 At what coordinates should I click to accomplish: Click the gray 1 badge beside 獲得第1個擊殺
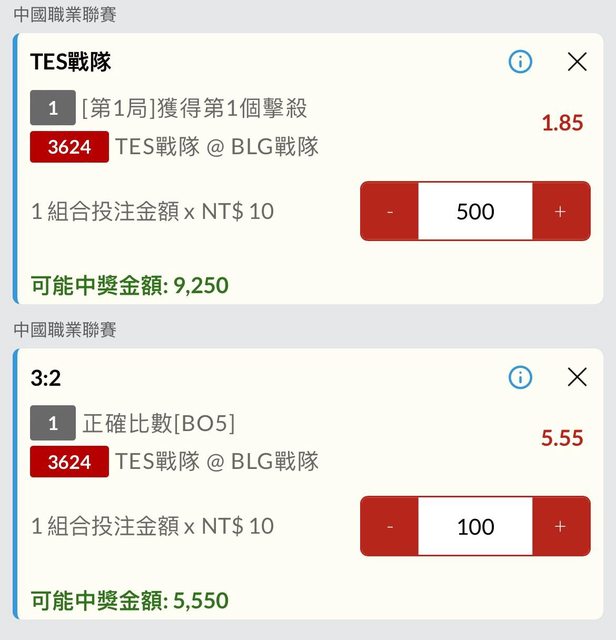(53, 108)
